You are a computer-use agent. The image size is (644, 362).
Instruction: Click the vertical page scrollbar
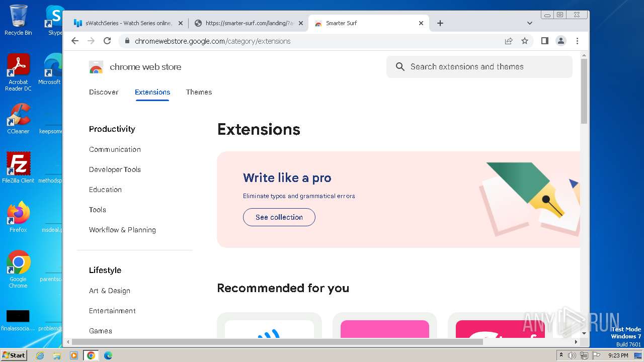584,91
